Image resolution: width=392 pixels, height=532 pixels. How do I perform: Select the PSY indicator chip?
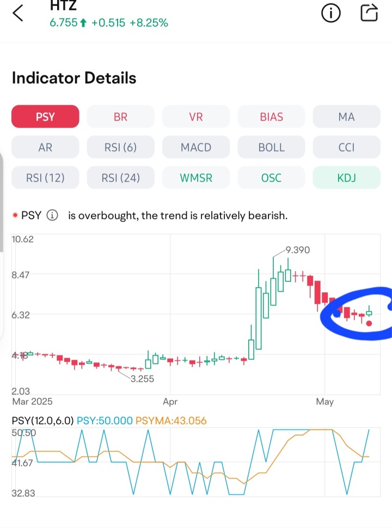coord(45,117)
